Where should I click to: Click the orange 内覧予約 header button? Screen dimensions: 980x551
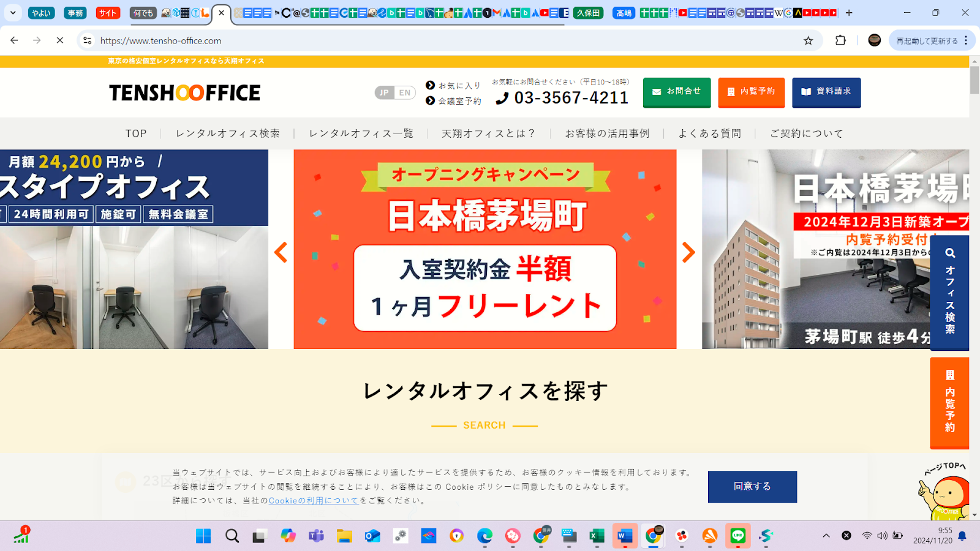(752, 92)
